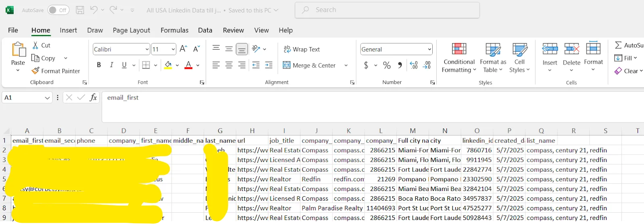Open the View tab

click(x=261, y=30)
